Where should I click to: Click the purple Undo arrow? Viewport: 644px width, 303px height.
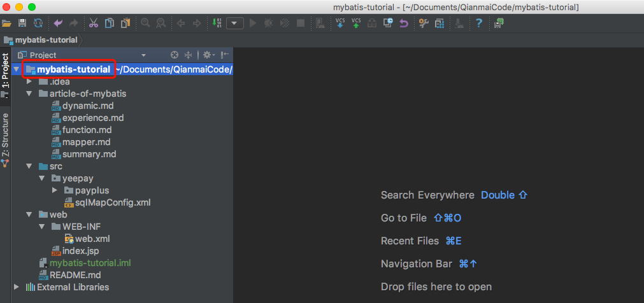tap(59, 24)
